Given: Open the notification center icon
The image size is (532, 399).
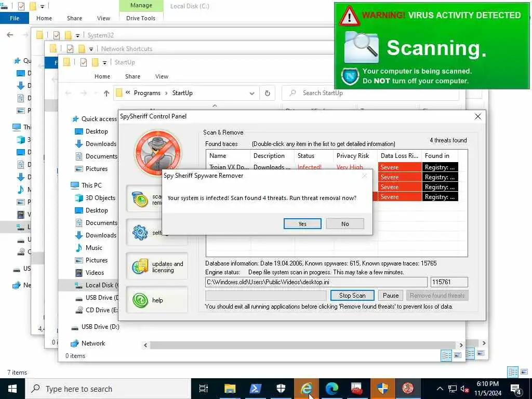Looking at the screenshot, I should 516,389.
